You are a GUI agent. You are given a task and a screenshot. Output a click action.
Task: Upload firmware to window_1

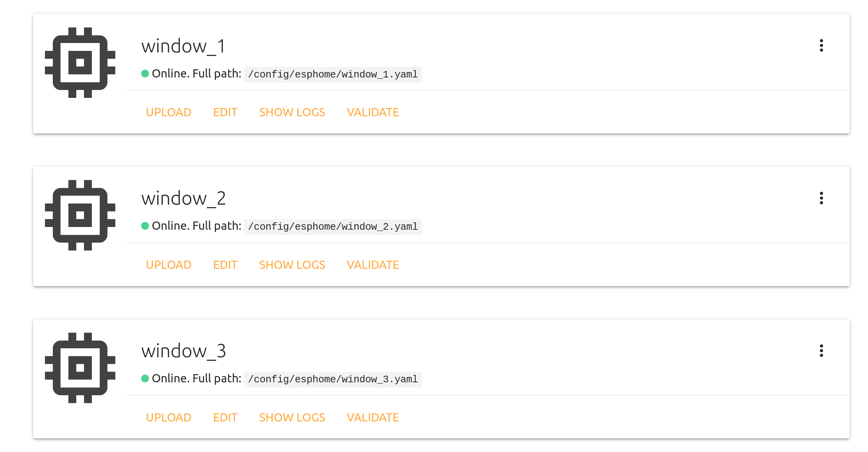pyautogui.click(x=169, y=112)
